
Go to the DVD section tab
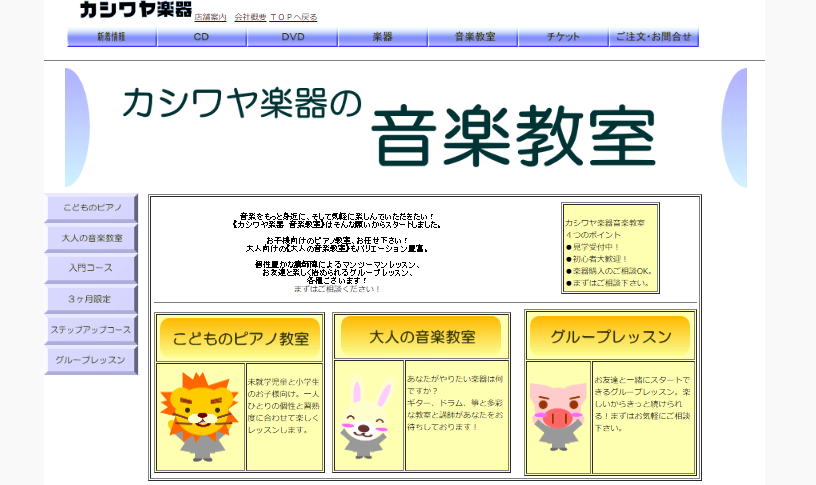(292, 37)
